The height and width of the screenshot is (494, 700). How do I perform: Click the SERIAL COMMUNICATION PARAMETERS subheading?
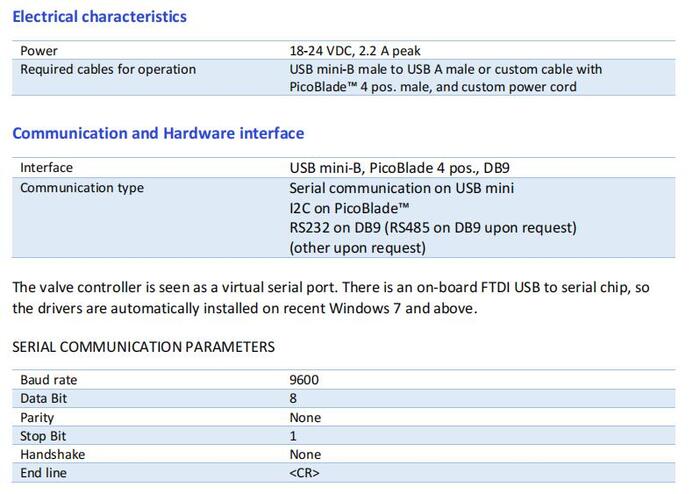(143, 347)
